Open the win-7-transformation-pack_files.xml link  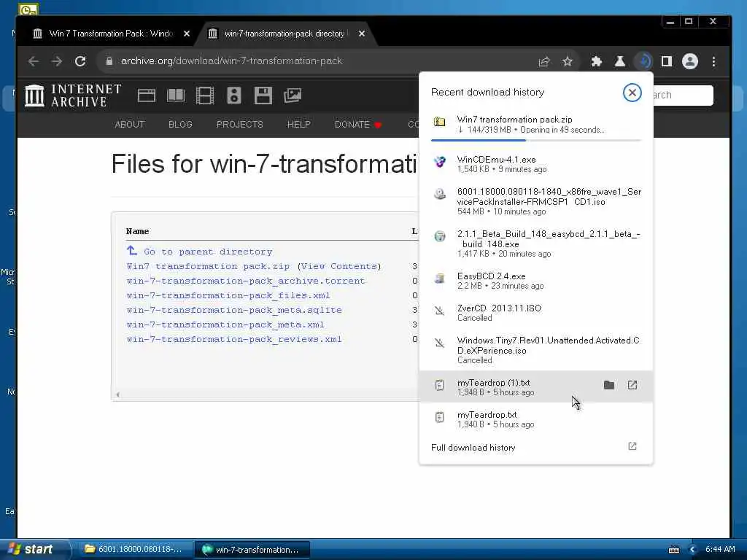click(228, 296)
